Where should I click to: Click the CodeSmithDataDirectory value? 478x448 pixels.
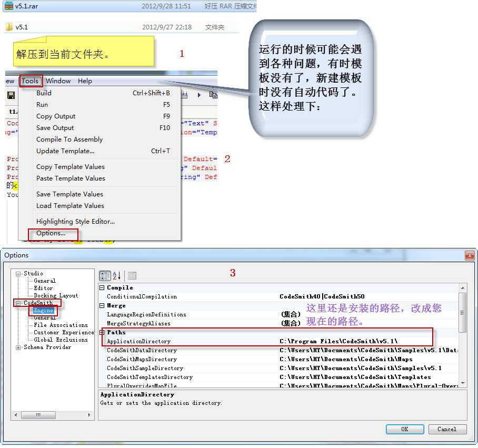tap(367, 350)
